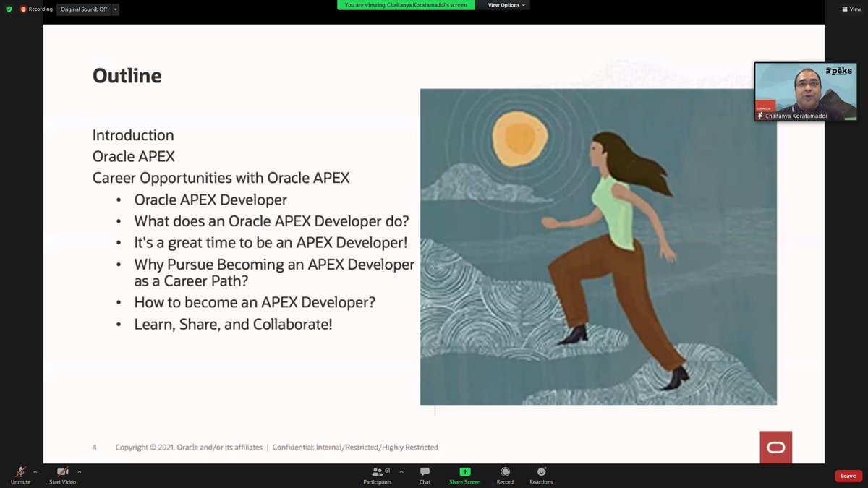This screenshot has height=488, width=868.
Task: Click Learn, Share, and Collaborate! bullet
Action: click(x=233, y=325)
